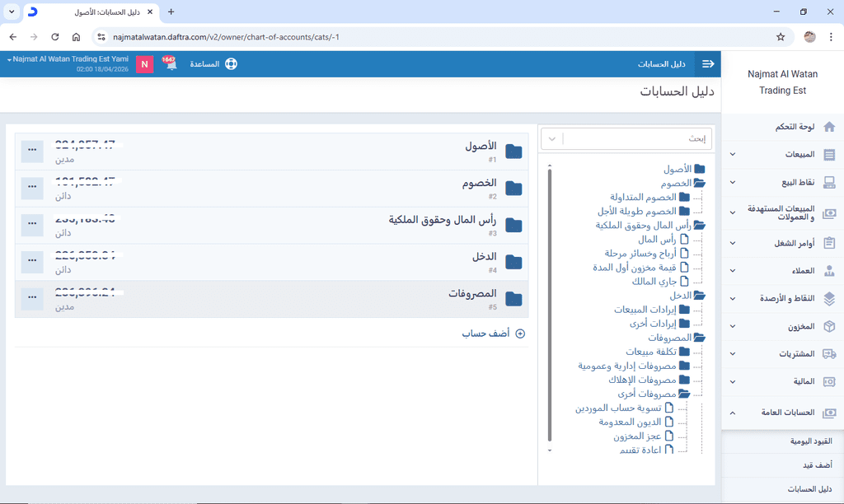Open three-dots menu for المصروفات row
This screenshot has width=844, height=504.
tap(32, 298)
